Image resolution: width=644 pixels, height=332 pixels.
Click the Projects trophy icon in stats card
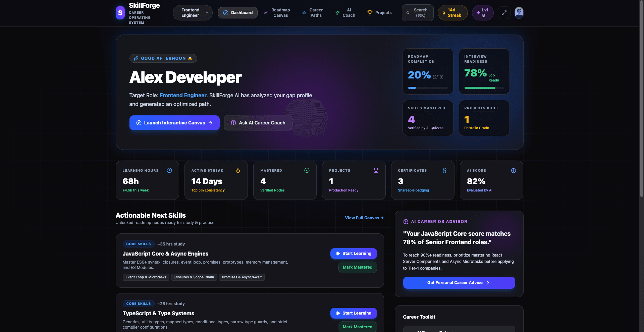pos(376,170)
